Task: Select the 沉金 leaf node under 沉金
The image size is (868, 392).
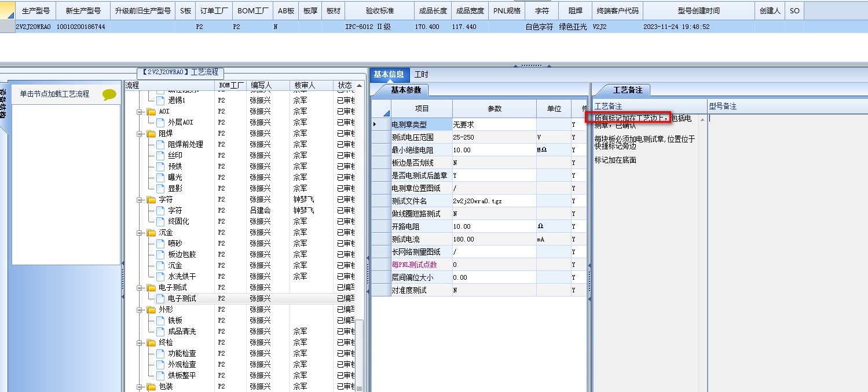Action: tap(175, 266)
